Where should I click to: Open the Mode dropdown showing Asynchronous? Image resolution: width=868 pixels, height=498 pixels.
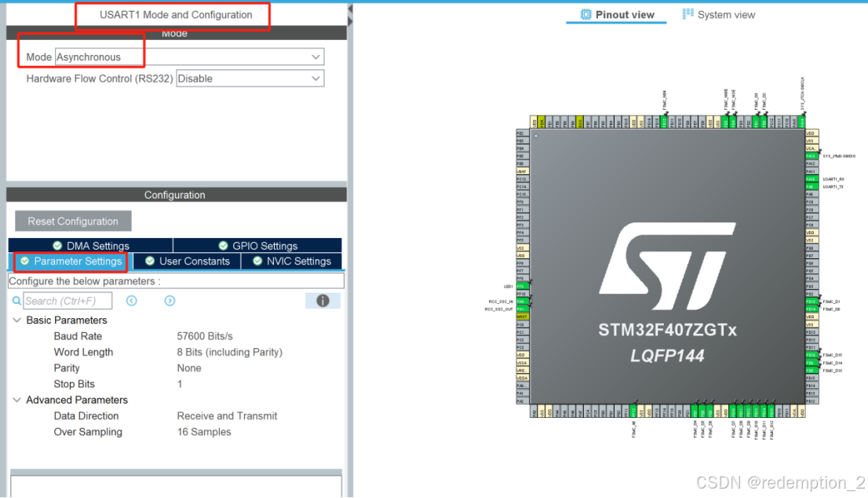[189, 57]
